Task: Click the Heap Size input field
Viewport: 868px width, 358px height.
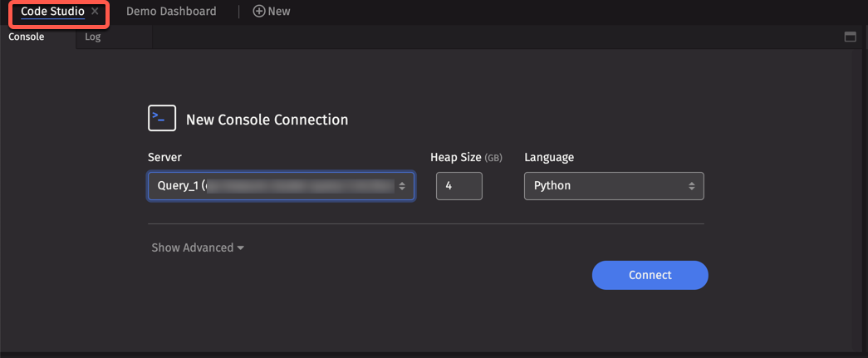Action: click(459, 186)
